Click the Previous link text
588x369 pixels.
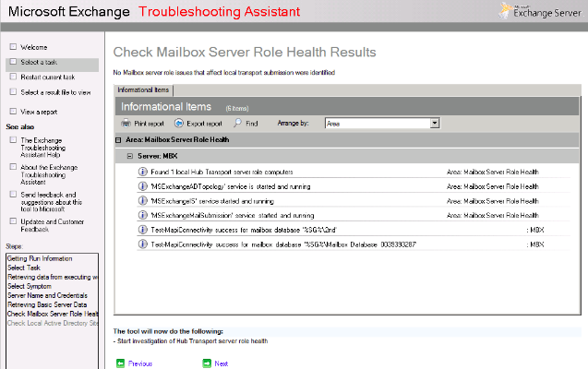pos(140,363)
